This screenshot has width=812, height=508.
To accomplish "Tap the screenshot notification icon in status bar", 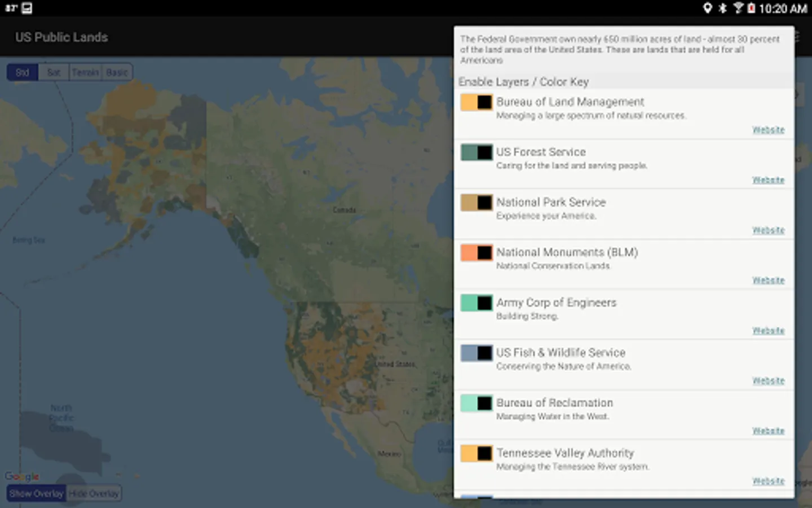I will (27, 8).
